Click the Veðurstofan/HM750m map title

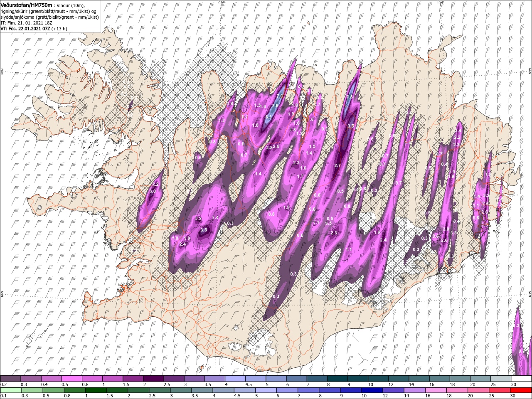pos(26,5)
